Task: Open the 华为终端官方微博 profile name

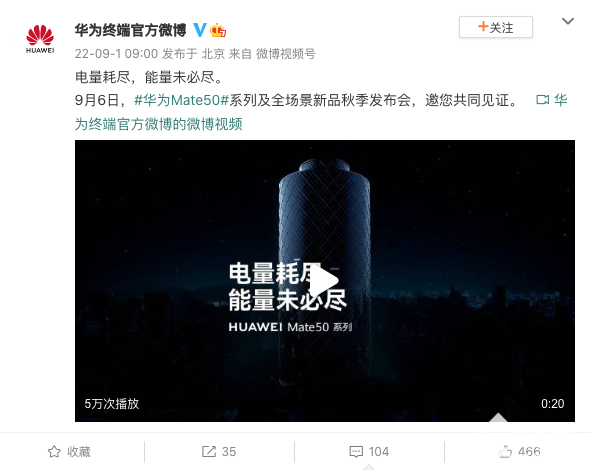Action: (130, 30)
